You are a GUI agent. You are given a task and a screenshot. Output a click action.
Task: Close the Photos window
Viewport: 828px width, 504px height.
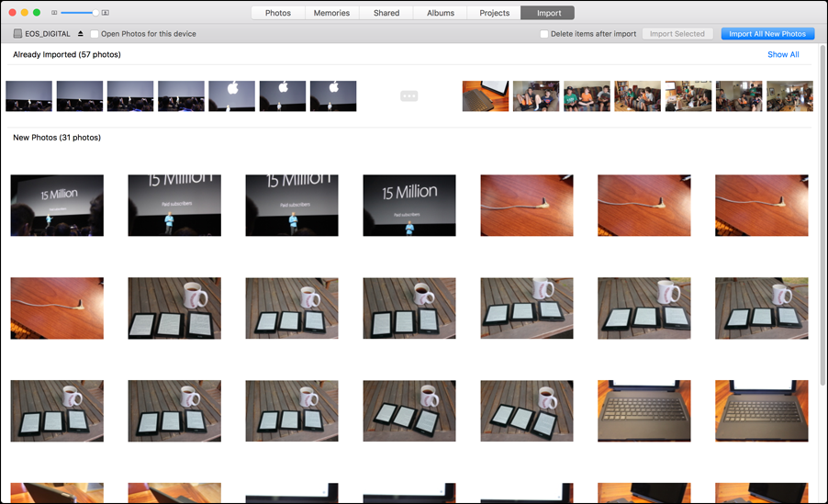tap(13, 12)
